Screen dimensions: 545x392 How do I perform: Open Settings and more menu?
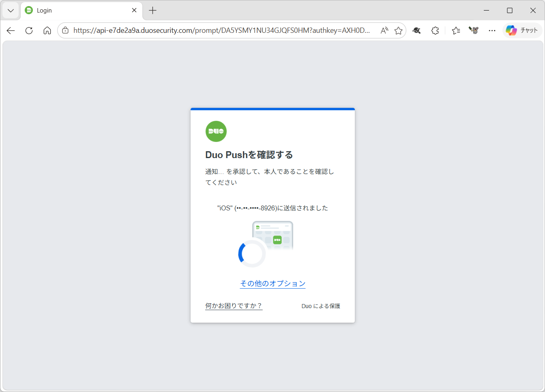click(492, 30)
